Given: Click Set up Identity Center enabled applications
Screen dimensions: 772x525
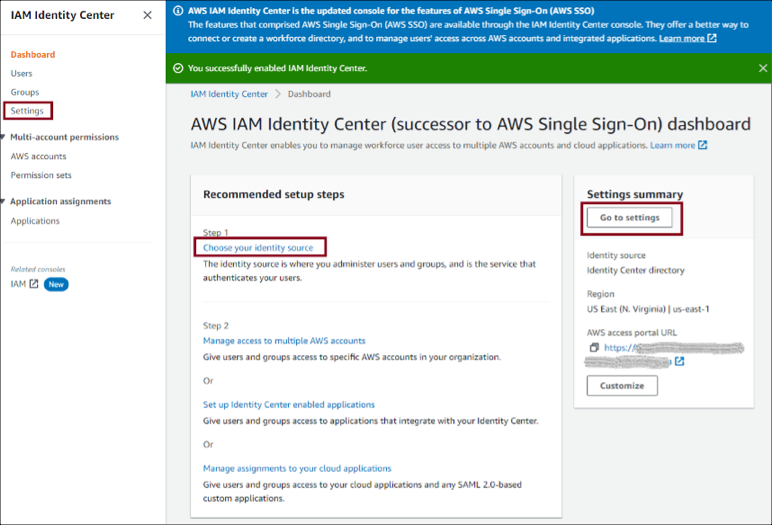Looking at the screenshot, I should 288,405.
